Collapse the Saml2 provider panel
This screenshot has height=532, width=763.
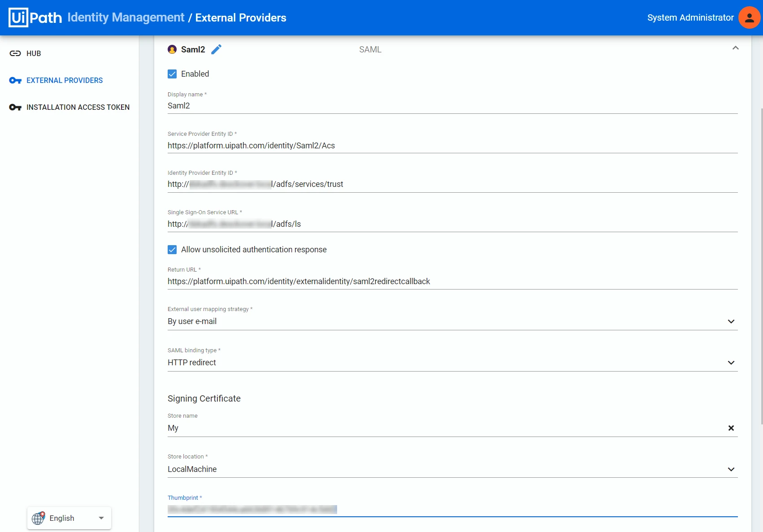pos(735,48)
